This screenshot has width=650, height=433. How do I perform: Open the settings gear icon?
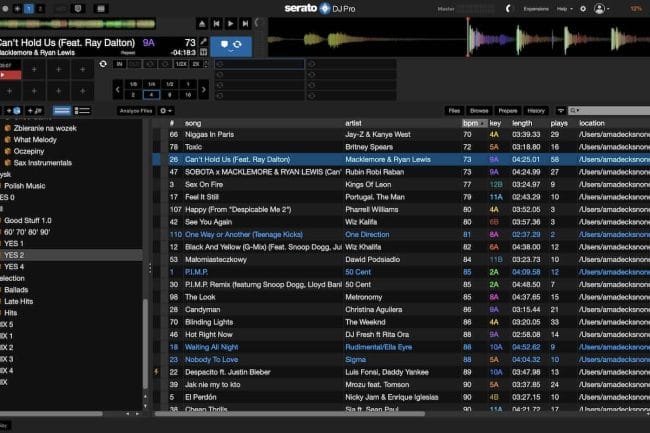tap(583, 9)
